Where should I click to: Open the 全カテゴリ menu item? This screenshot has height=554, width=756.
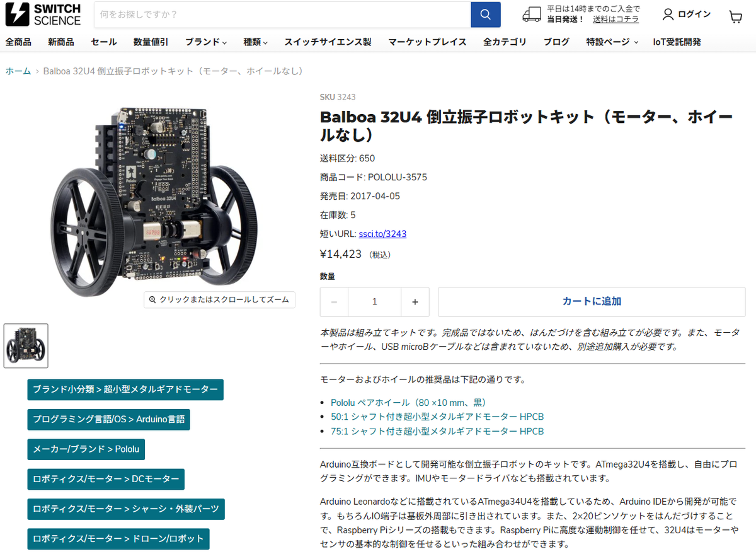coord(505,42)
